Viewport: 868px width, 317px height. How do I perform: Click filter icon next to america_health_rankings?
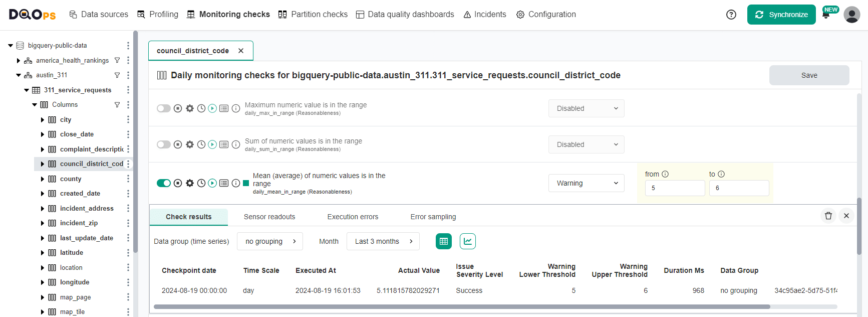tap(117, 60)
